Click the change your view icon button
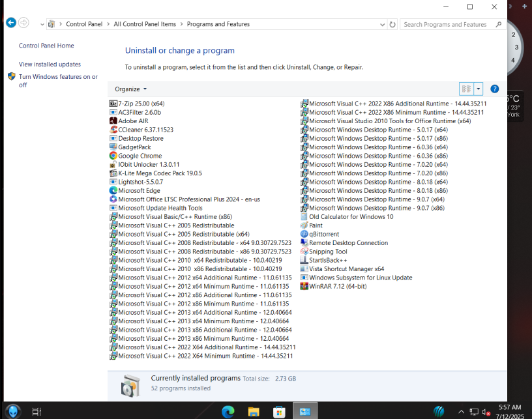This screenshot has width=532, height=419. point(466,89)
